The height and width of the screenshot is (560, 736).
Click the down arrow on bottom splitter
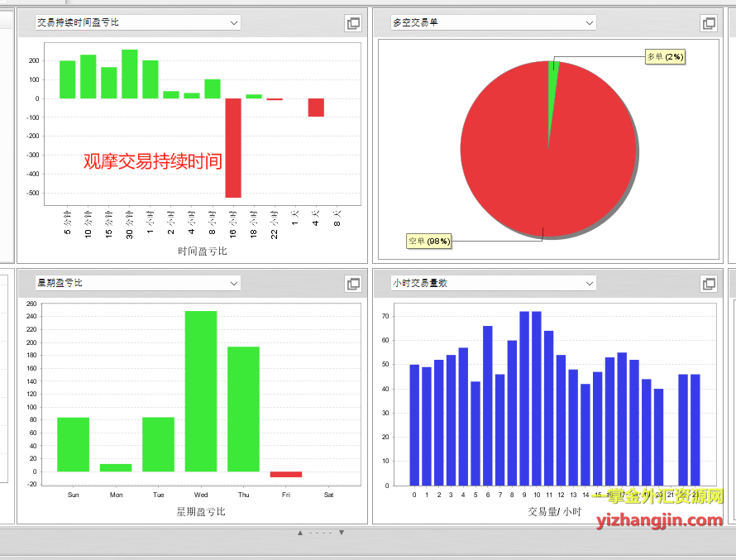tap(342, 533)
